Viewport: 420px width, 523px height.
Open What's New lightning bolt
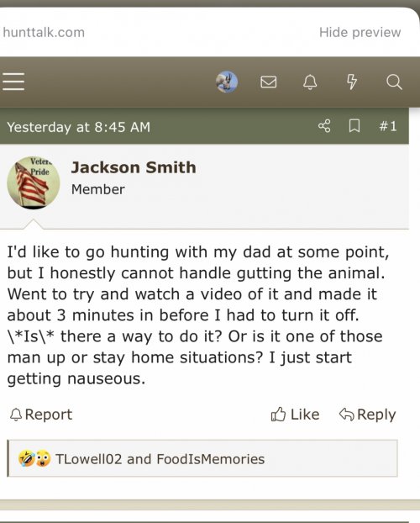point(352,82)
